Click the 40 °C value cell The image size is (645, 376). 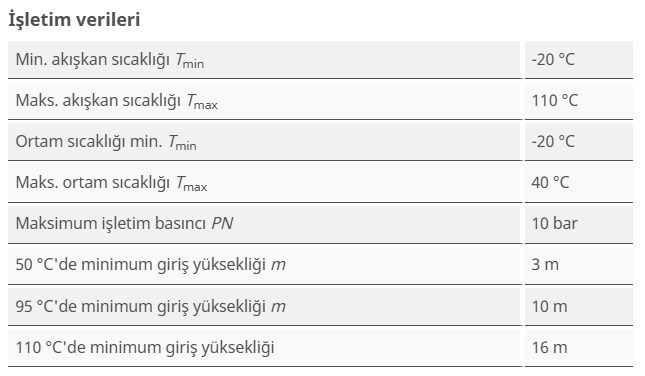coord(579,183)
